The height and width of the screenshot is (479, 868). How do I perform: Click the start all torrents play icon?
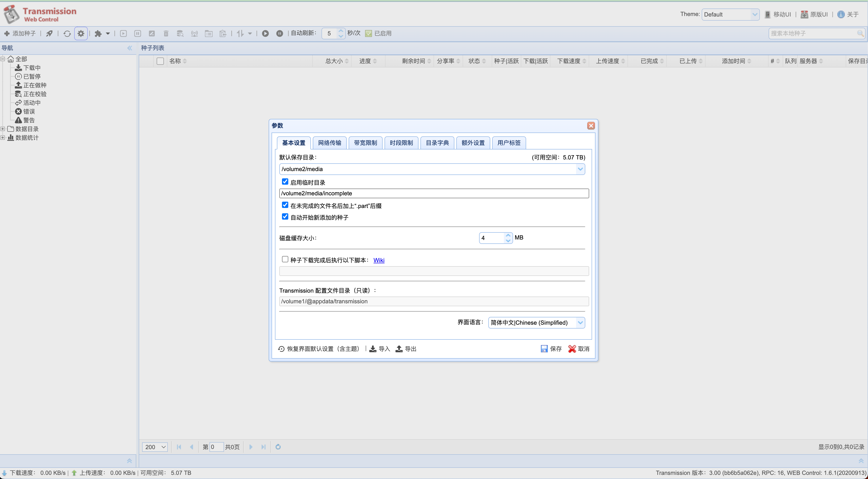[x=265, y=33]
